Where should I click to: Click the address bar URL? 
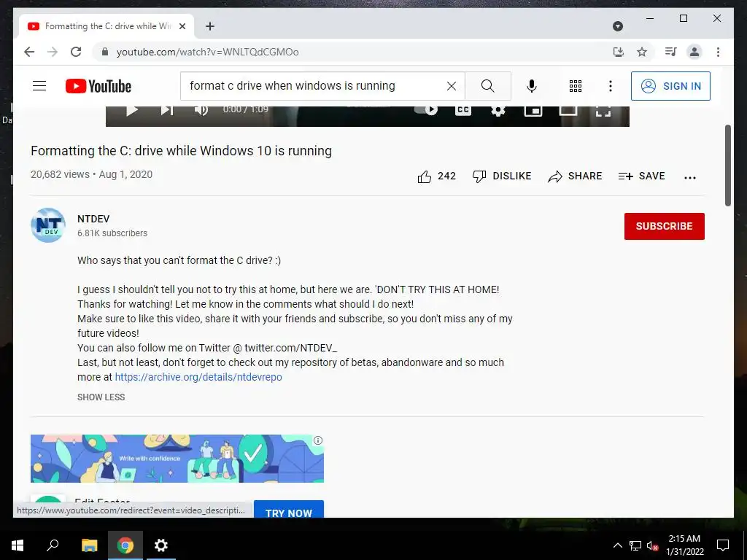[x=207, y=52]
